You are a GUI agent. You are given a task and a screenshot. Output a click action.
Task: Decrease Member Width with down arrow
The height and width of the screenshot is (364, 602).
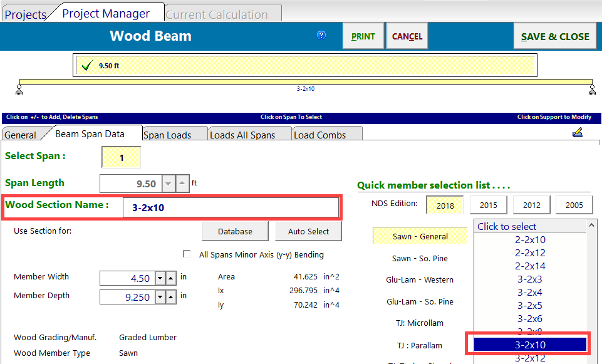click(x=160, y=278)
